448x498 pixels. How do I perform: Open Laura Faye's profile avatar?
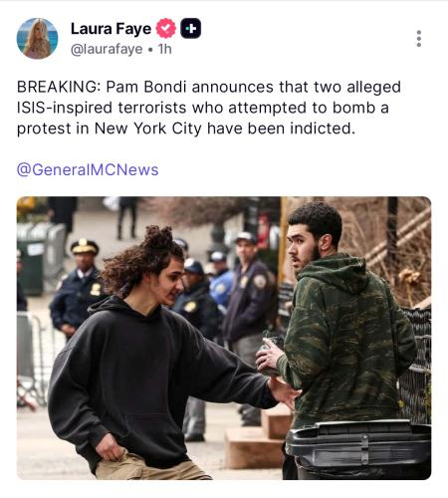tap(37, 39)
